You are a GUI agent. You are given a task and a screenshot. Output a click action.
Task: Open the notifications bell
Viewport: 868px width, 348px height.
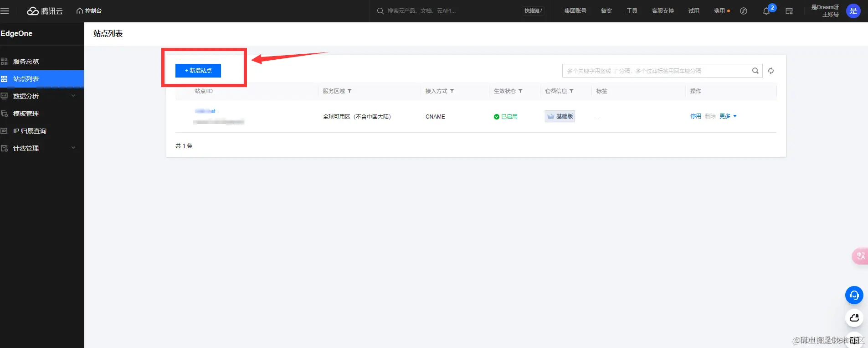pos(767,11)
